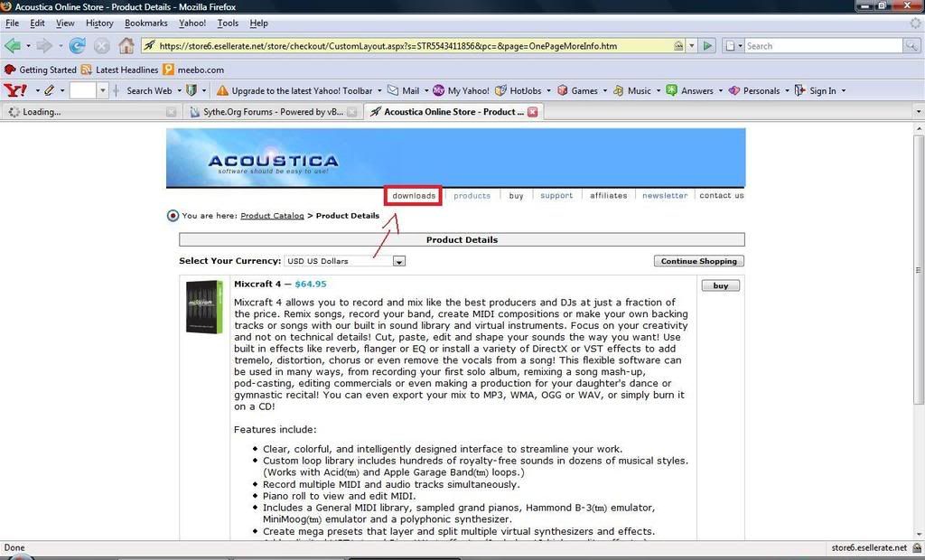Click the search magnifier icon in search box
The width and height of the screenshot is (925, 560).
911,45
